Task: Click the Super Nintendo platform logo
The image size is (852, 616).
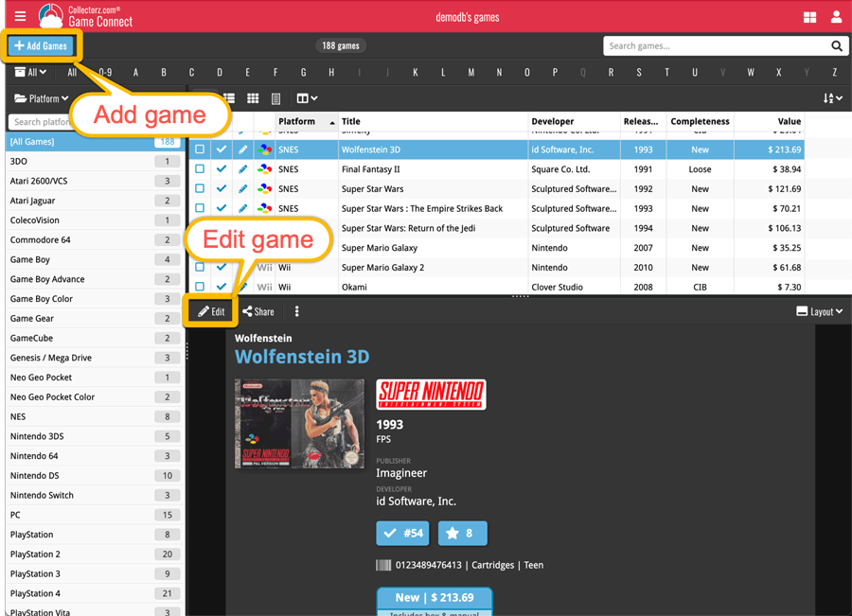Action: [431, 395]
